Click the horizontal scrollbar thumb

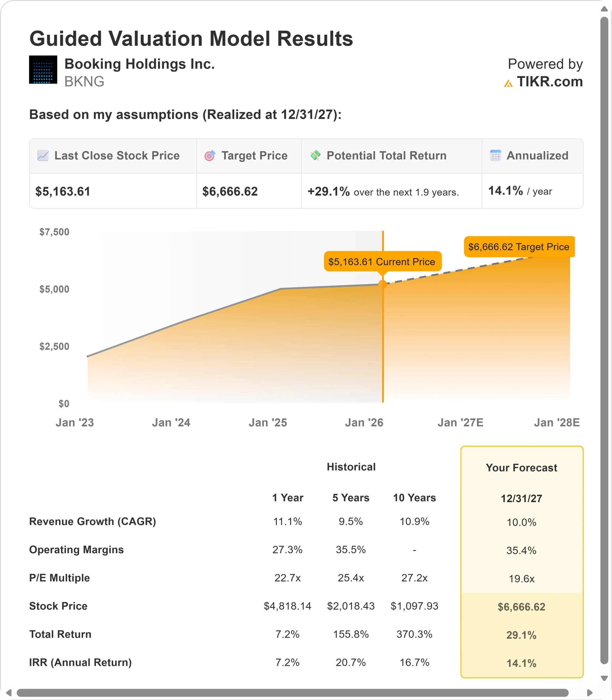click(292, 693)
